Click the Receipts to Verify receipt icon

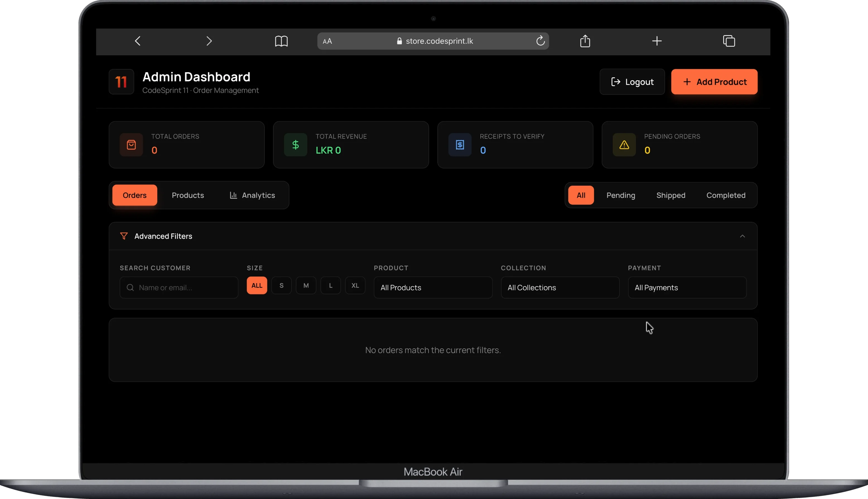(460, 145)
